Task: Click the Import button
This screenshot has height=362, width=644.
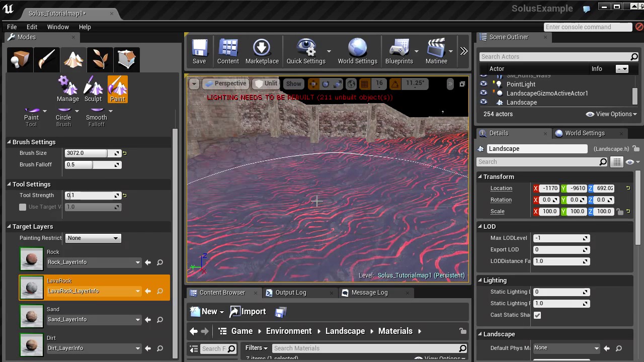Action: [248, 312]
